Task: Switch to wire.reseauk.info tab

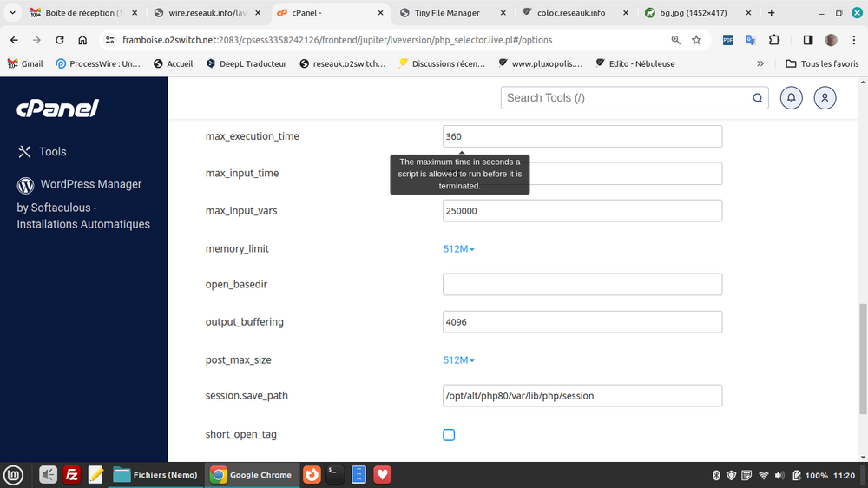Action: [207, 13]
